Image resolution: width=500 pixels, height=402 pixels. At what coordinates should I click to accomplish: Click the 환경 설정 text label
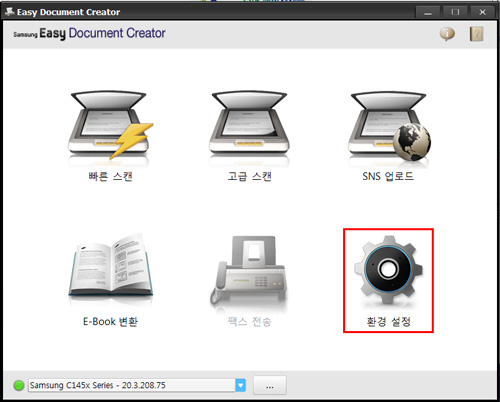coord(388,321)
